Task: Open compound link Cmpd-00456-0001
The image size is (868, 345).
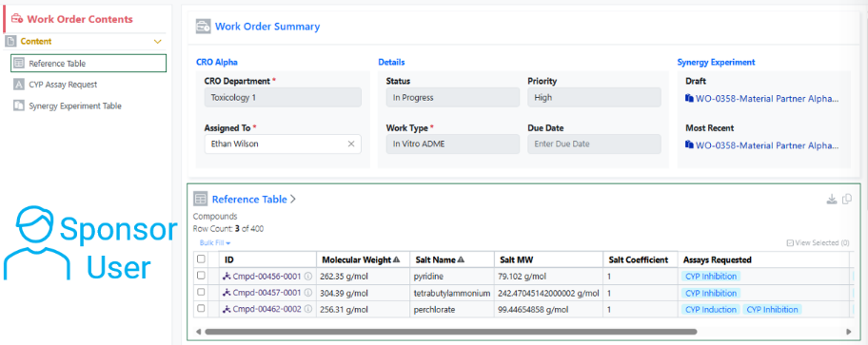Action: pyautogui.click(x=266, y=277)
